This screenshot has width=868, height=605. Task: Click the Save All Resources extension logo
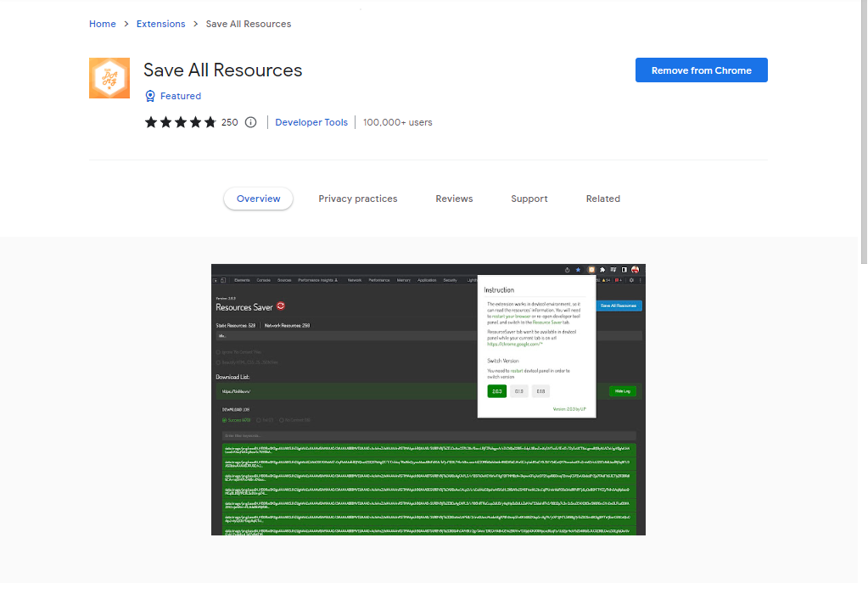(109, 78)
